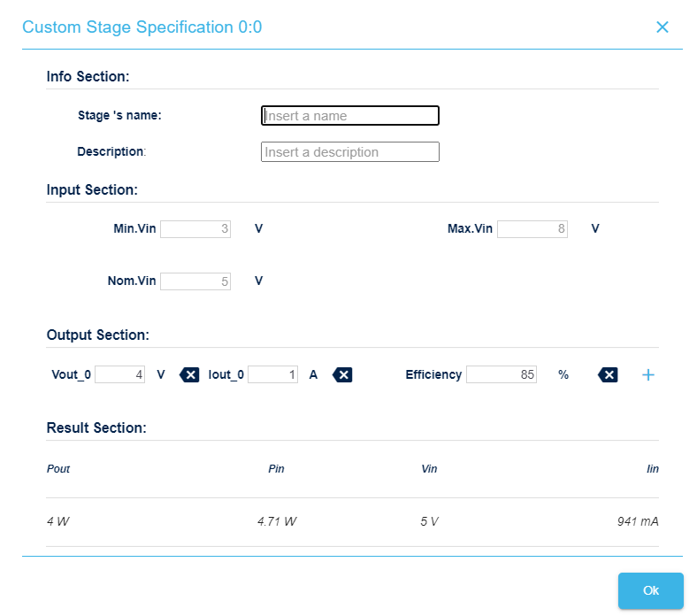Click the Efficiency label
This screenshot has height=616, width=697.
click(x=433, y=375)
